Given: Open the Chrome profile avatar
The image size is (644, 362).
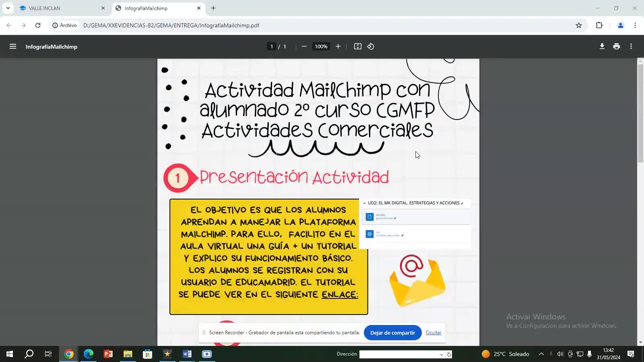Looking at the screenshot, I should tap(621, 25).
